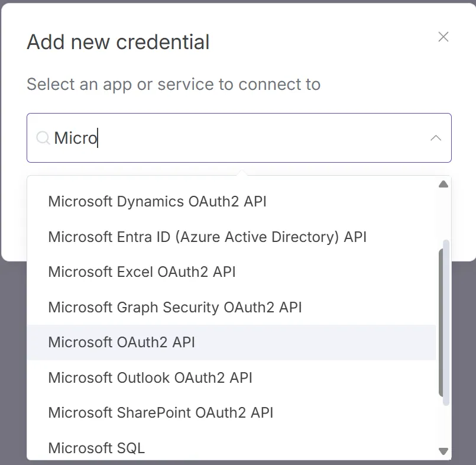Select Microsoft Dynamics OAuth2 API

pos(157,202)
